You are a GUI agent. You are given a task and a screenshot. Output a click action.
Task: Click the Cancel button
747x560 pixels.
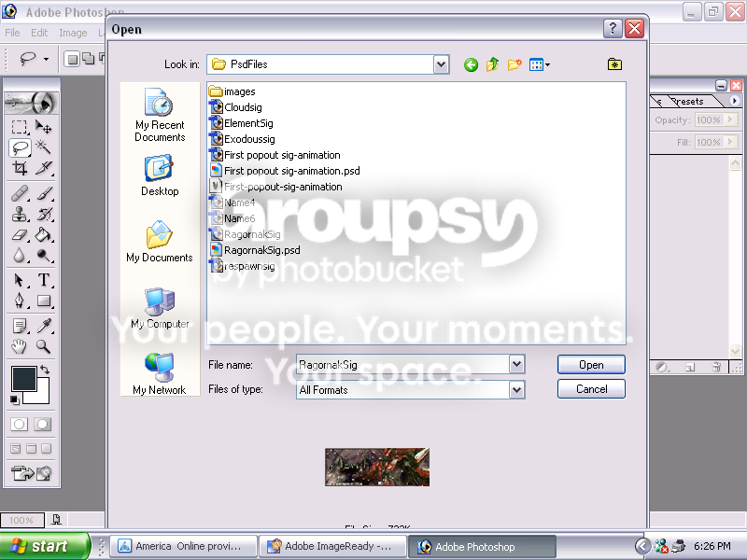tap(591, 389)
